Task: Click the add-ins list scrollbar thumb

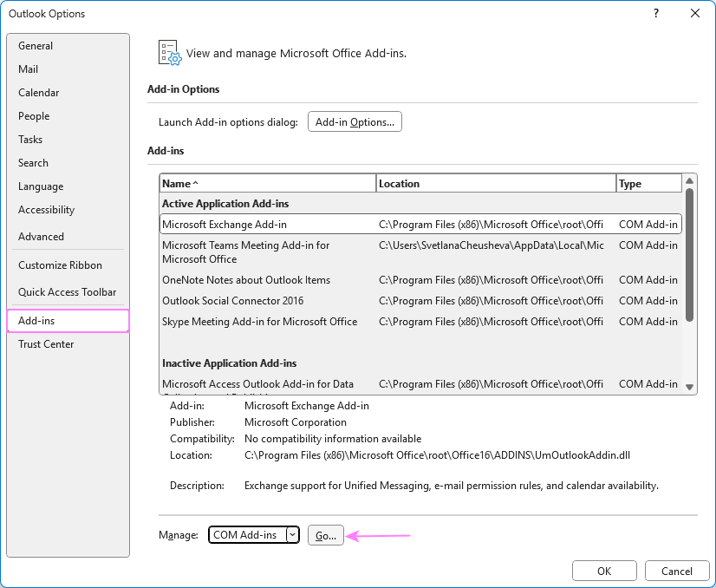Action: pyautogui.click(x=689, y=255)
